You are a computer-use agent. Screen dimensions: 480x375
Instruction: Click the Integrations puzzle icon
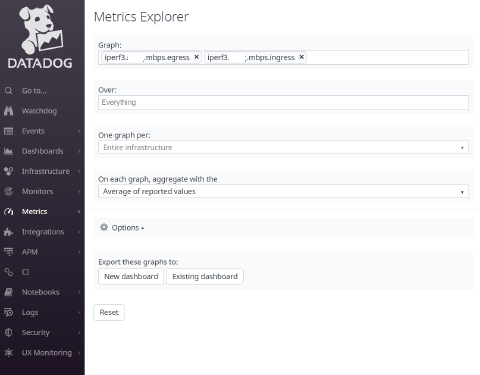9,232
